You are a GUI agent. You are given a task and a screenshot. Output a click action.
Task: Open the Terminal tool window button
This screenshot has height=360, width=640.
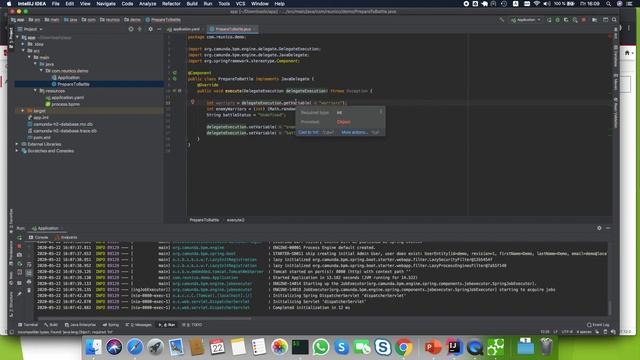click(x=28, y=325)
